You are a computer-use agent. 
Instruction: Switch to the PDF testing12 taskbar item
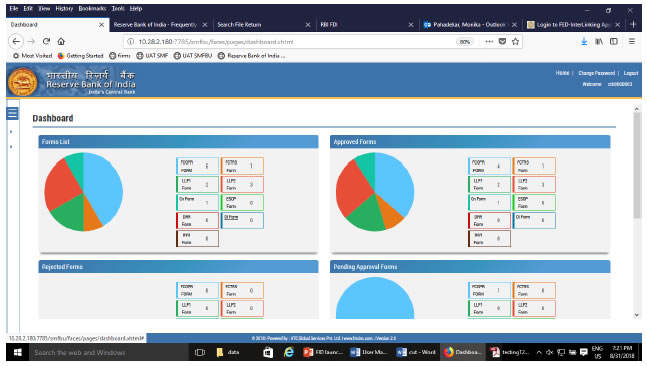coord(509,352)
